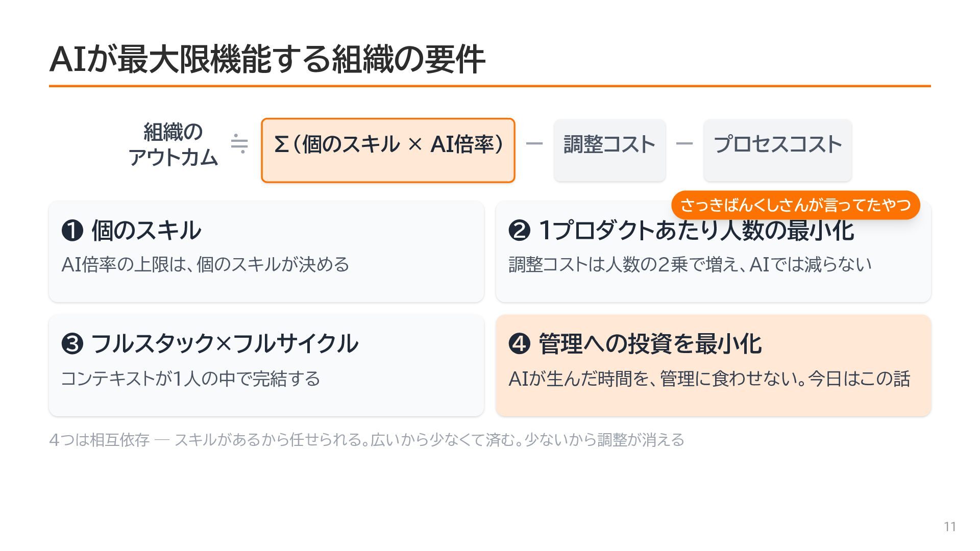Viewport: 980px width, 551px height.
Task: Select the Σ(個のスキル × AI倍率) box
Action: coord(388,150)
